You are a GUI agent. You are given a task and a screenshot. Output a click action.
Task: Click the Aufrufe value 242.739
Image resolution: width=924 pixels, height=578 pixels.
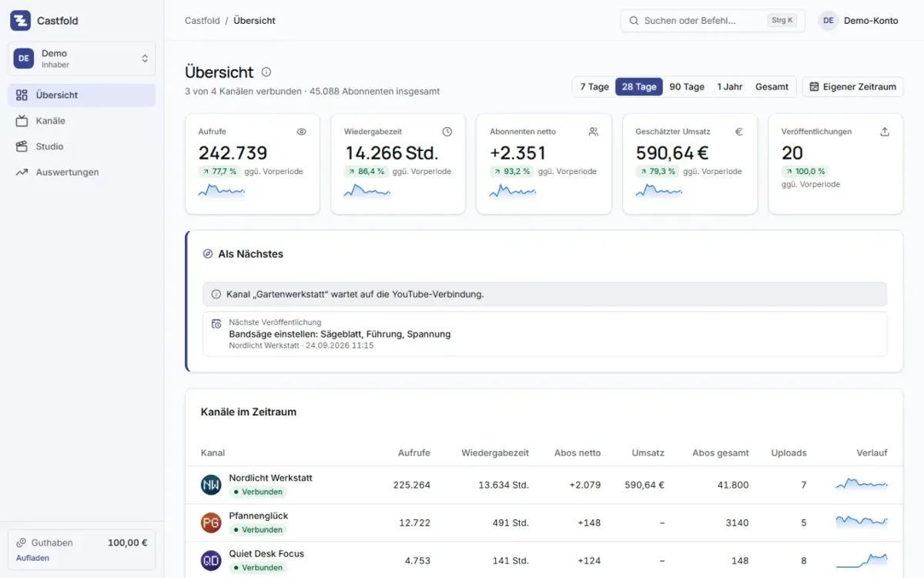(233, 153)
